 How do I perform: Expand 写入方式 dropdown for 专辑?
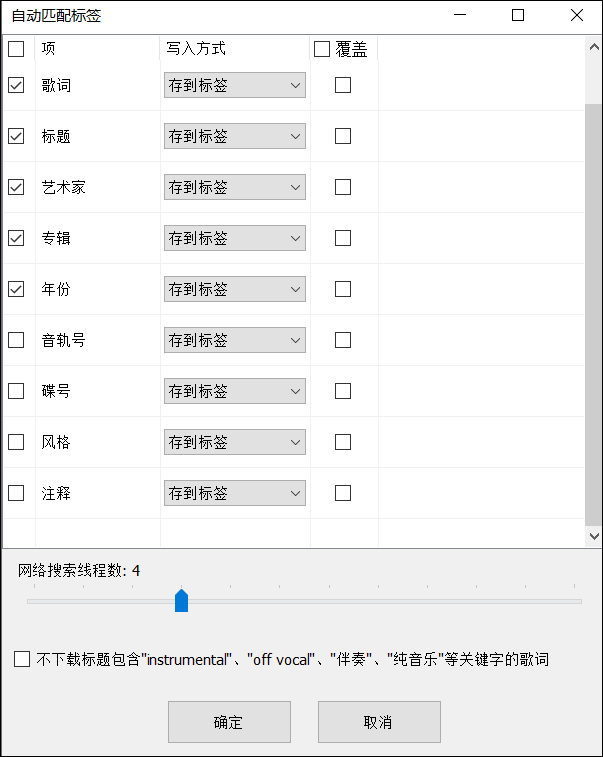[x=235, y=238]
